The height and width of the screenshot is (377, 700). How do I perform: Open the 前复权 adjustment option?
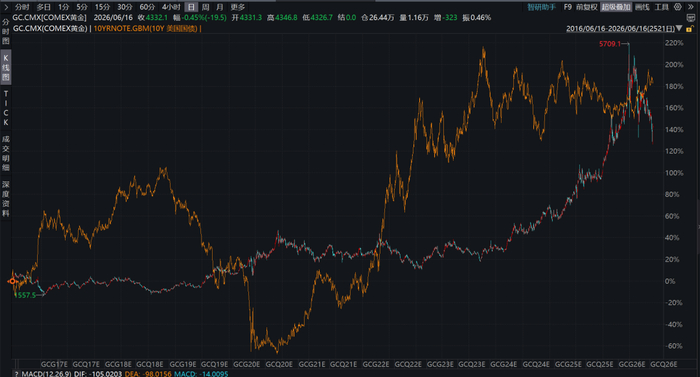(587, 7)
